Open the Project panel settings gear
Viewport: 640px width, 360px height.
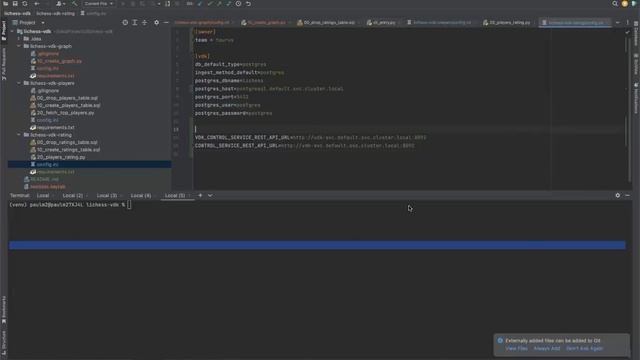tap(156, 22)
